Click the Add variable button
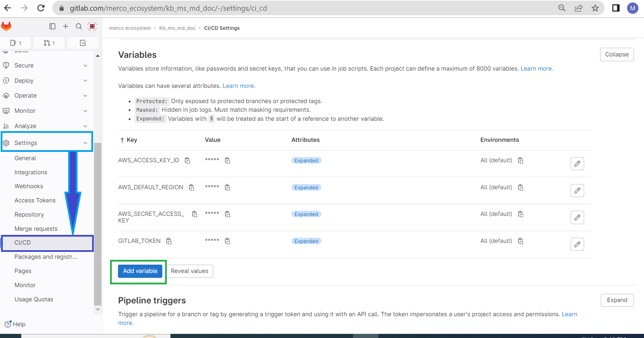Screen dimensions: 644x338 (x=140, y=271)
